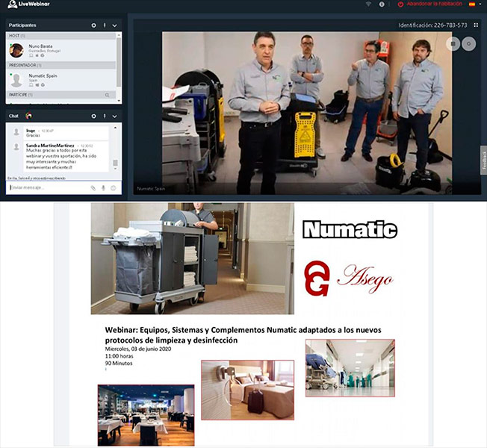
Task: Select Sandra MartineMartinez chat sender name
Action: coord(50,146)
